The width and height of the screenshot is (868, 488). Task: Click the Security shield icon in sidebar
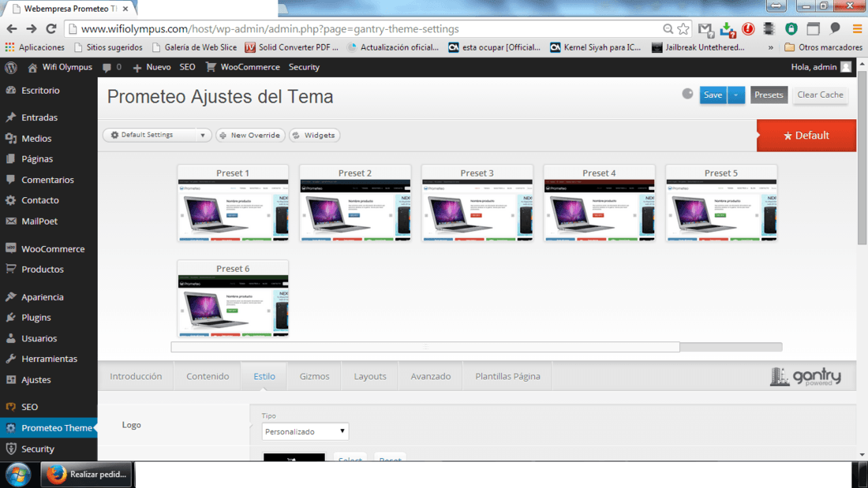10,449
